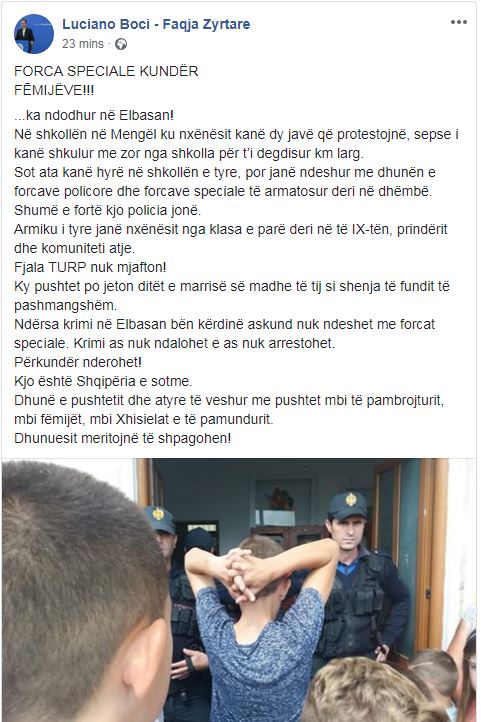Click the headline "FORCA SPECIALE KUNDËR"
Viewport: 481px width, 722px height.
[106, 71]
